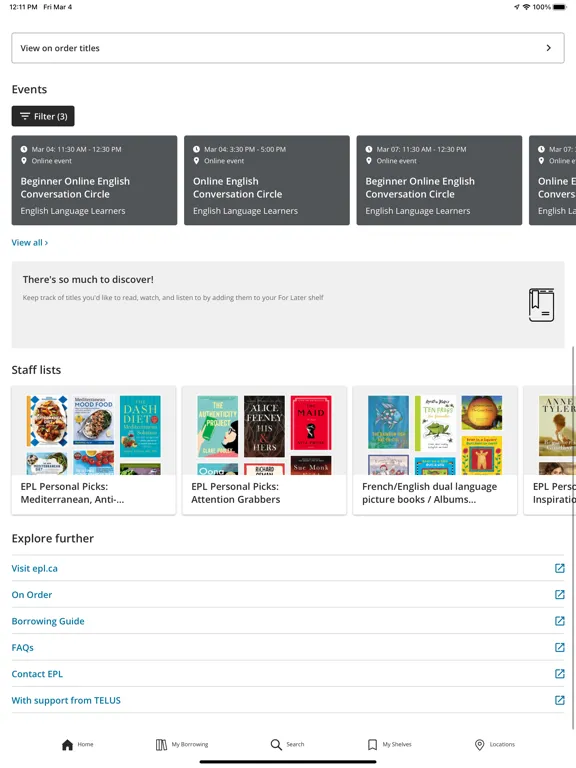Image resolution: width=576 pixels, height=768 pixels.
Task: Tap the Search magnifier icon
Action: click(276, 744)
